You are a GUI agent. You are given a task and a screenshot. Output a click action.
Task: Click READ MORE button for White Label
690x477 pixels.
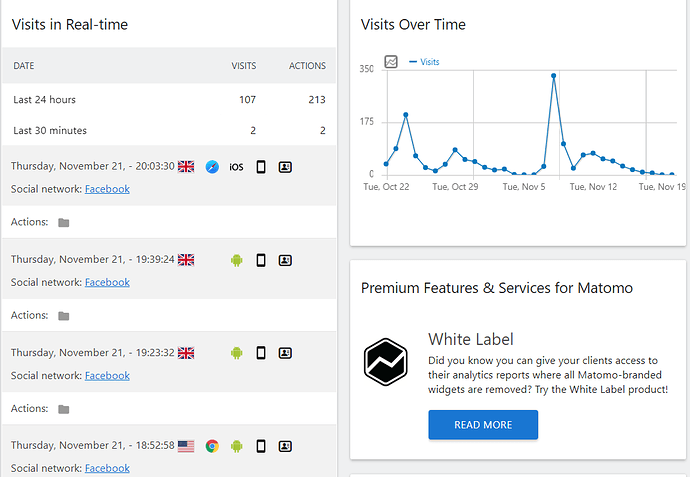(x=483, y=425)
